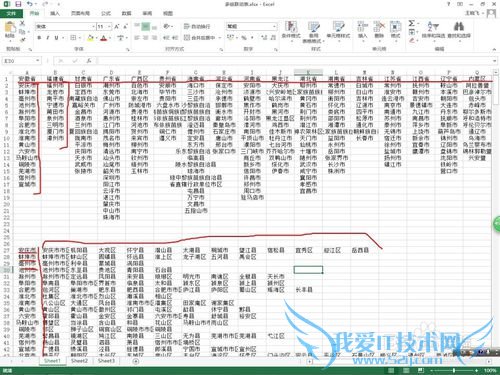This screenshot has width=500, height=375.
Task: Adjust the zoom slider handle in the status bar
Action: pyautogui.click(x=454, y=370)
